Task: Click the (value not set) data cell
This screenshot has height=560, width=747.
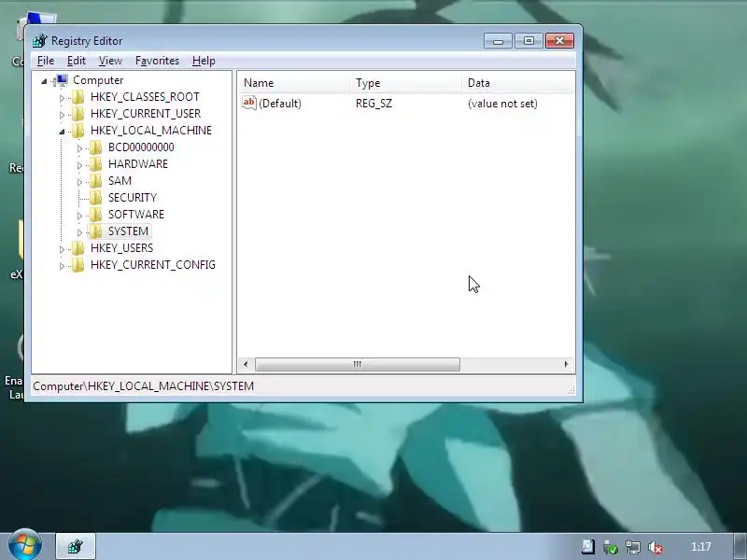Action: (502, 104)
